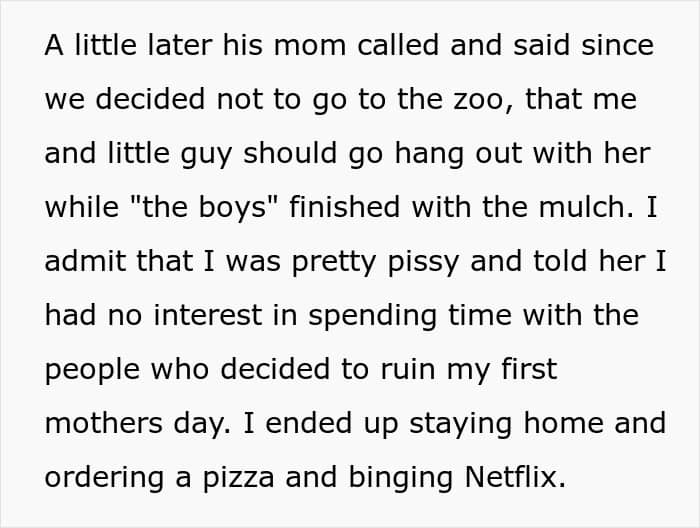This screenshot has height=528, width=700.
Task: Click the word "pissy" in fifth line
Action: click(x=423, y=262)
